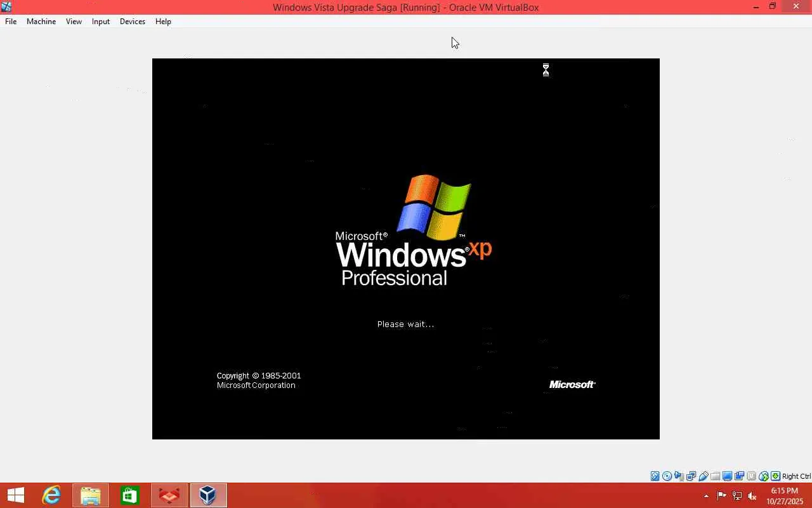The height and width of the screenshot is (508, 812).
Task: Click the Right Ctrl host key label
Action: click(x=796, y=476)
